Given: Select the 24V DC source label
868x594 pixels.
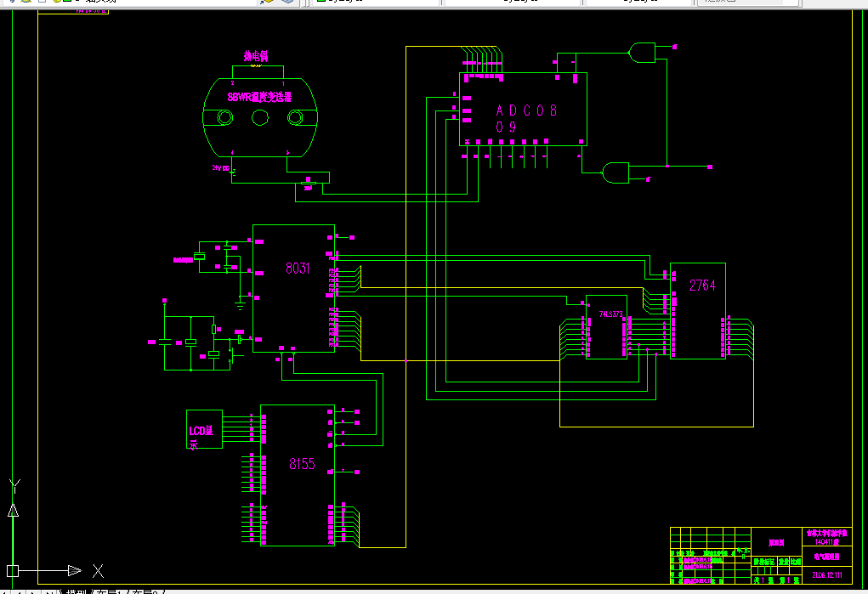Looking at the screenshot, I should (x=220, y=167).
